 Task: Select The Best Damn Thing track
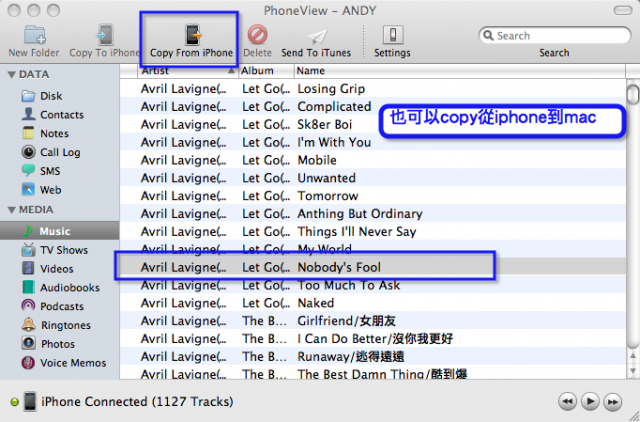tap(373, 373)
